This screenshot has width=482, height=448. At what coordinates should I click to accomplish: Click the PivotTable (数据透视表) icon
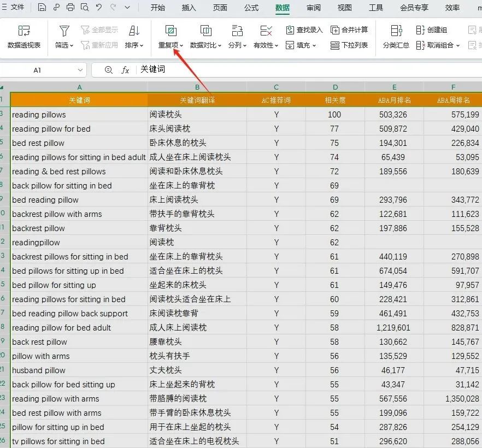point(24,31)
